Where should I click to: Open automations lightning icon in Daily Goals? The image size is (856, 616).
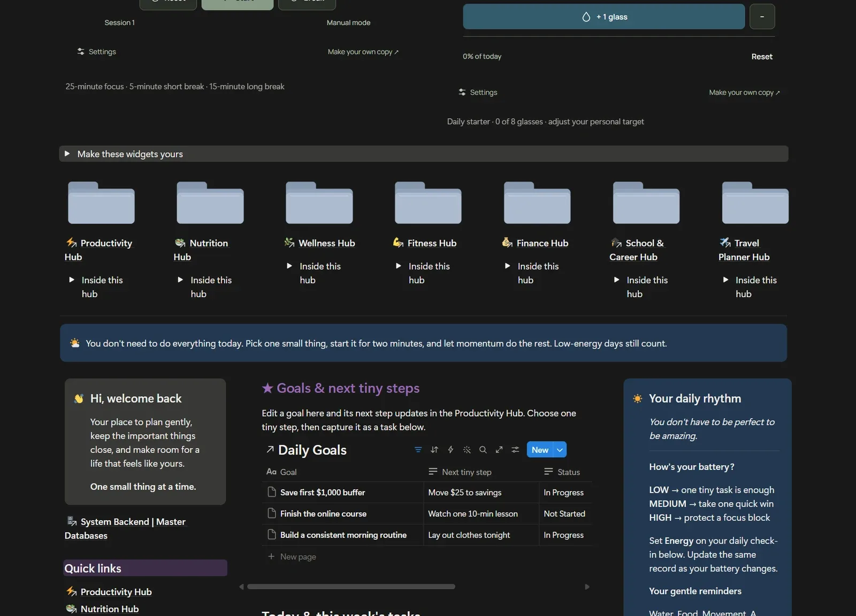(450, 450)
